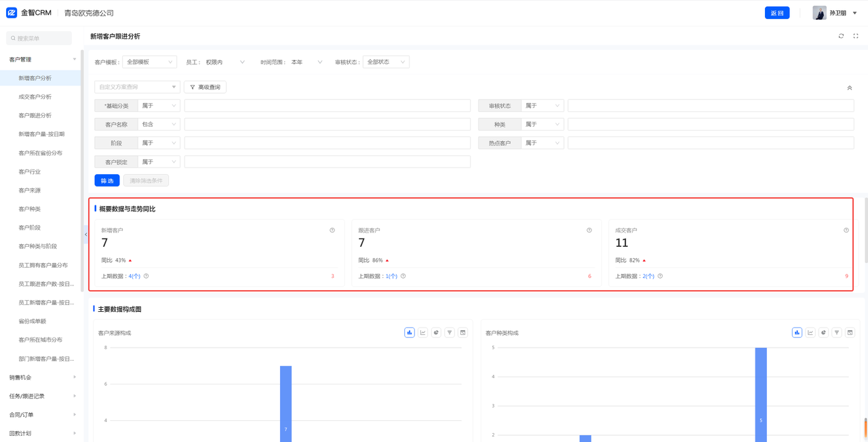Click 清除筛选条件 button

click(146, 180)
